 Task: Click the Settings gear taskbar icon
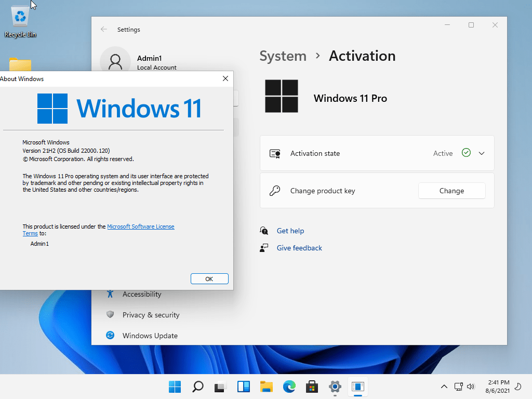335,387
